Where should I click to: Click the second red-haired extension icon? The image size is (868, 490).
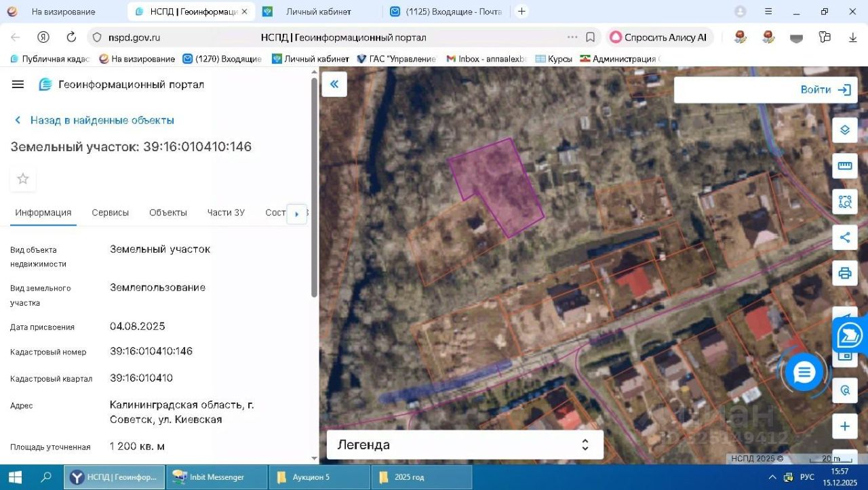point(768,37)
